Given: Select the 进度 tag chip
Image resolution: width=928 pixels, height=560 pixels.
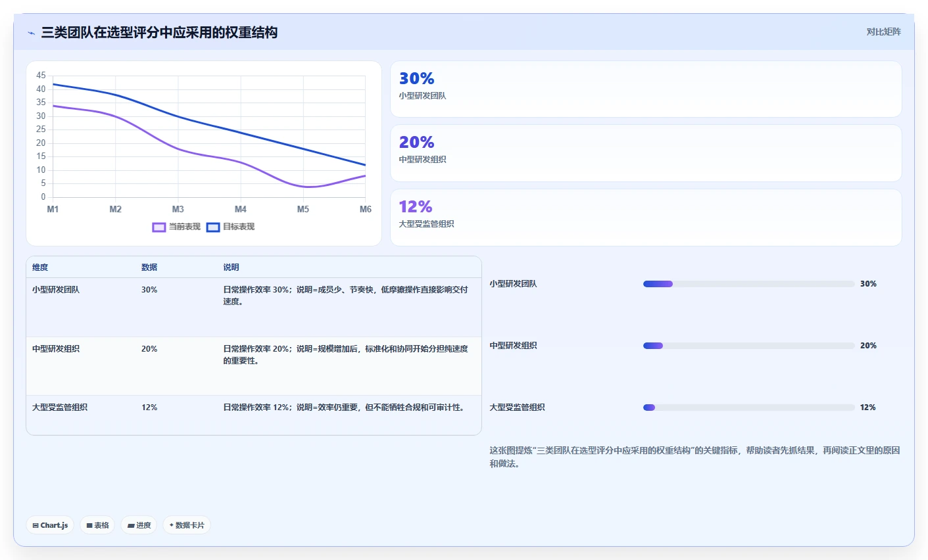Looking at the screenshot, I should 139,525.
